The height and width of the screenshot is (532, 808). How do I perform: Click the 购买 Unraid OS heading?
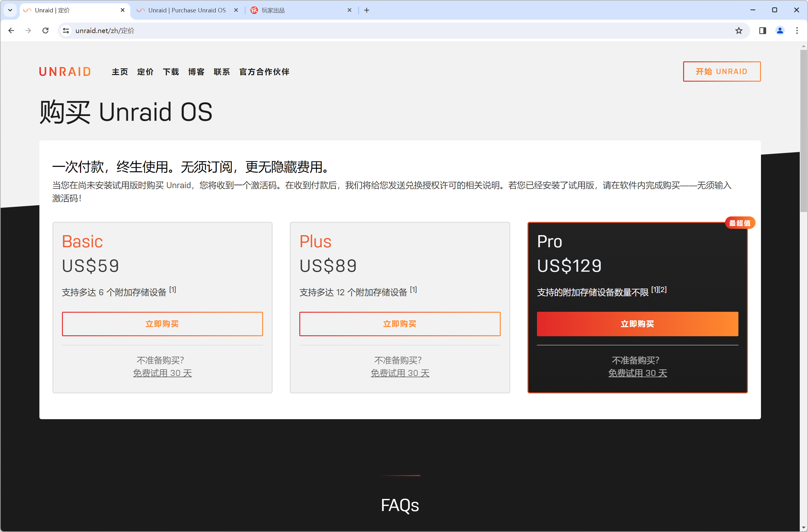126,112
